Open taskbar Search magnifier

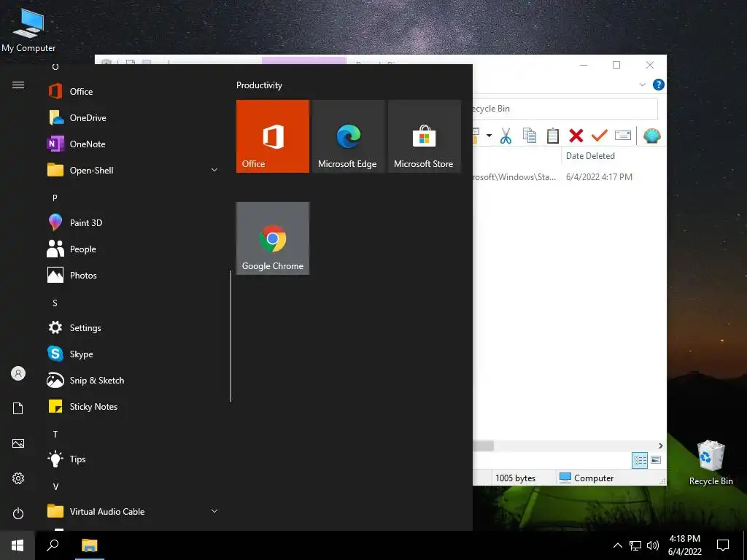(53, 545)
